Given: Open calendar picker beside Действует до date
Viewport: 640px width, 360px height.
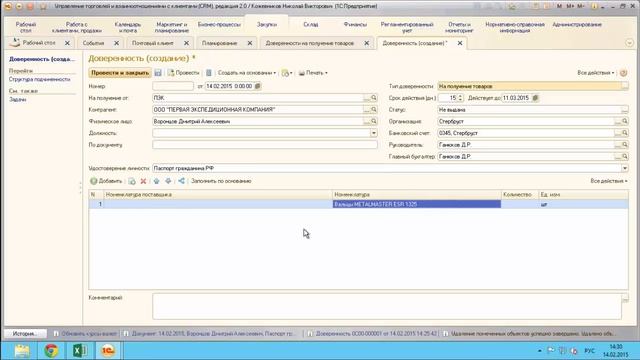Looking at the screenshot, I should 536,98.
